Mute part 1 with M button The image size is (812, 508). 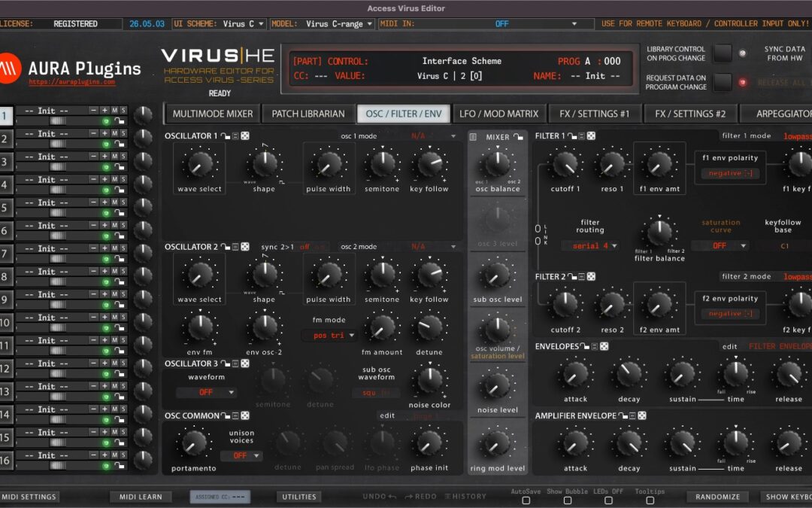114,111
